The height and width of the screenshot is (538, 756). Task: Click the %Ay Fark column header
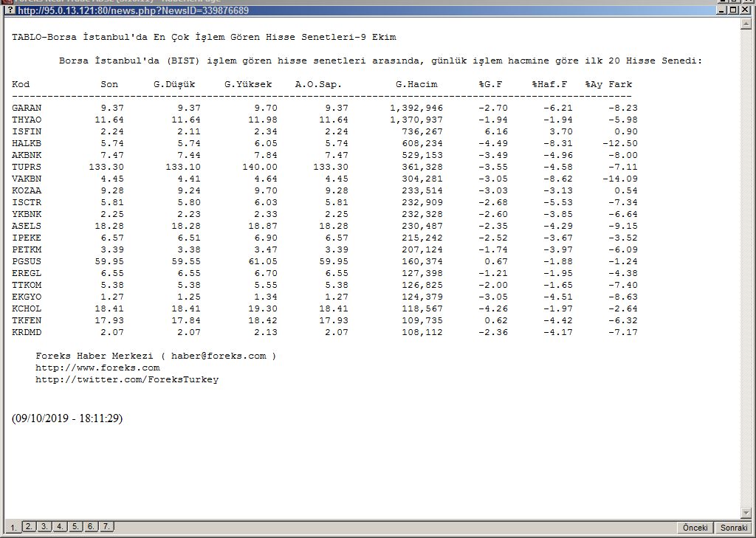tap(608, 84)
